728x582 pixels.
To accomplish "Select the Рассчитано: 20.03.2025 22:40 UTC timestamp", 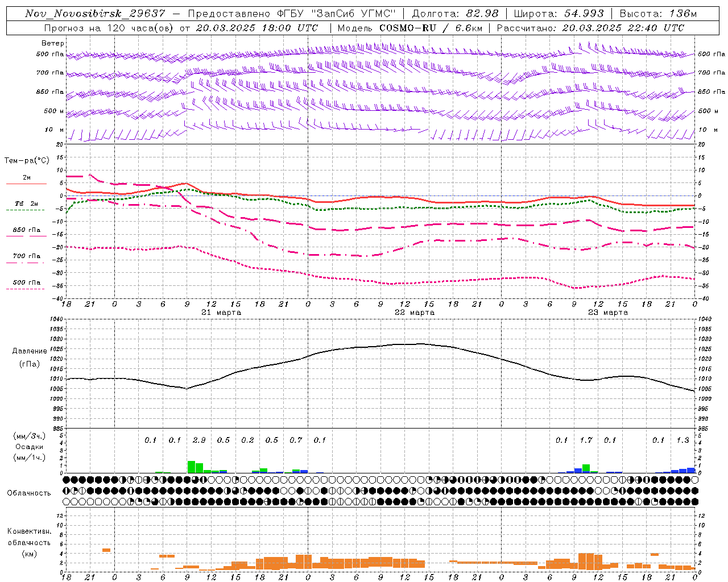I will 590,28.
